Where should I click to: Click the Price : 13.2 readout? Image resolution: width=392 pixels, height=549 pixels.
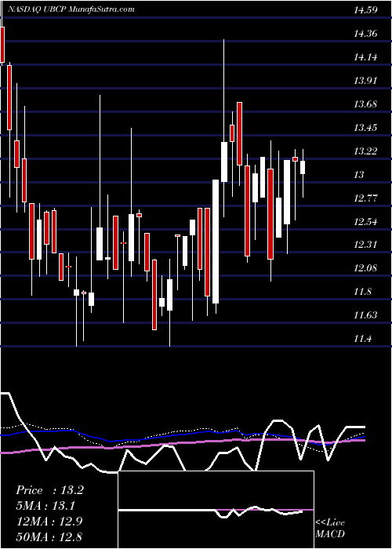click(49, 490)
